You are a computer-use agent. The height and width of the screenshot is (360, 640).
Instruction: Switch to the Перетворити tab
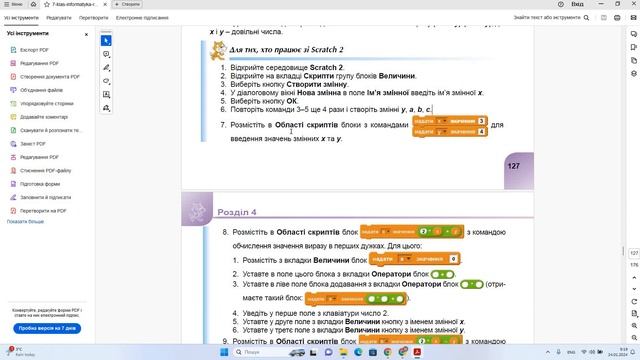[x=93, y=18]
